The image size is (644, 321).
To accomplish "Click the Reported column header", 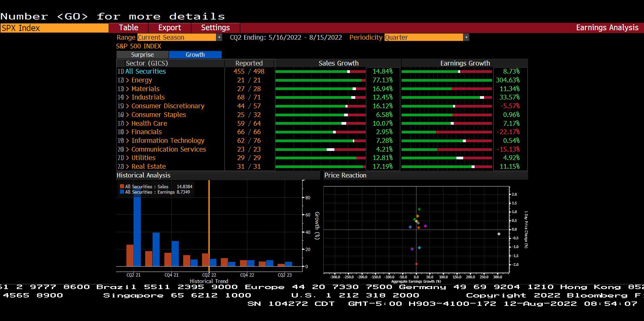I will [249, 63].
